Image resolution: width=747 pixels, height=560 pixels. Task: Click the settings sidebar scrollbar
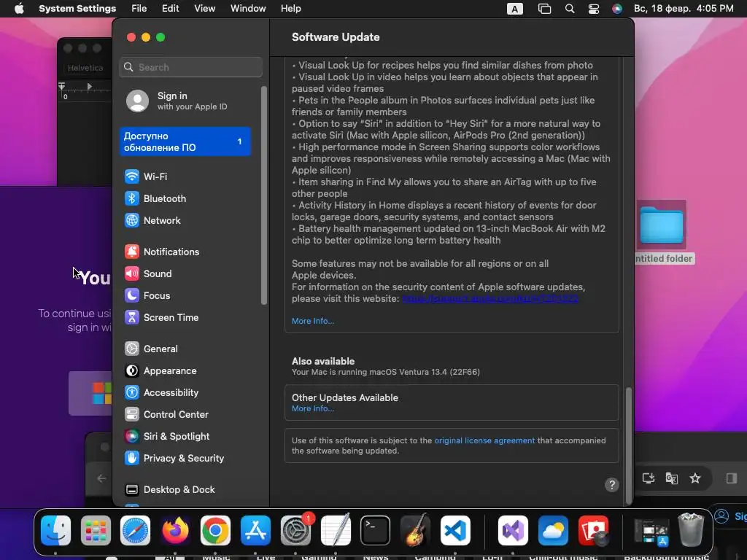(x=263, y=195)
